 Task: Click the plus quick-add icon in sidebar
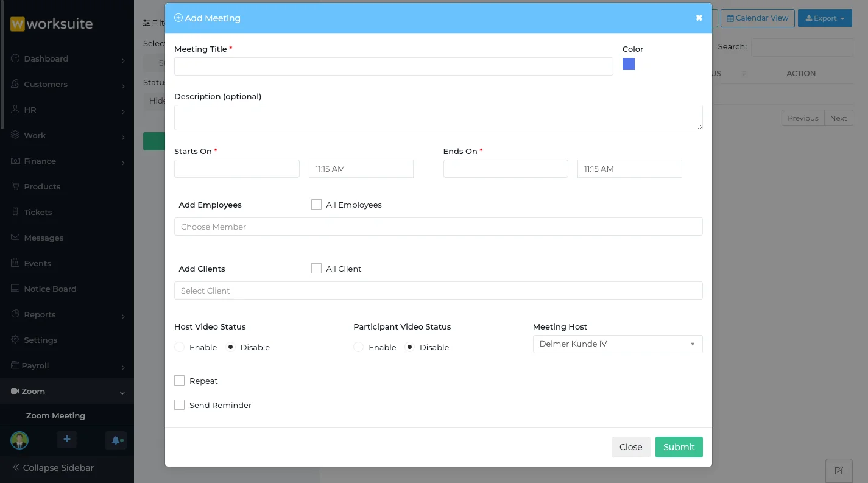pos(67,440)
